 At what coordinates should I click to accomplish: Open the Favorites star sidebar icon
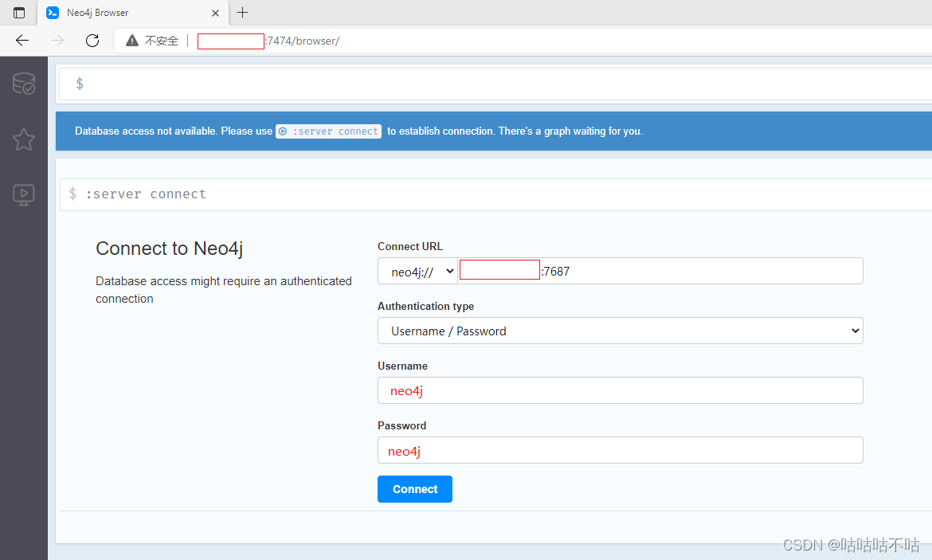click(x=24, y=139)
